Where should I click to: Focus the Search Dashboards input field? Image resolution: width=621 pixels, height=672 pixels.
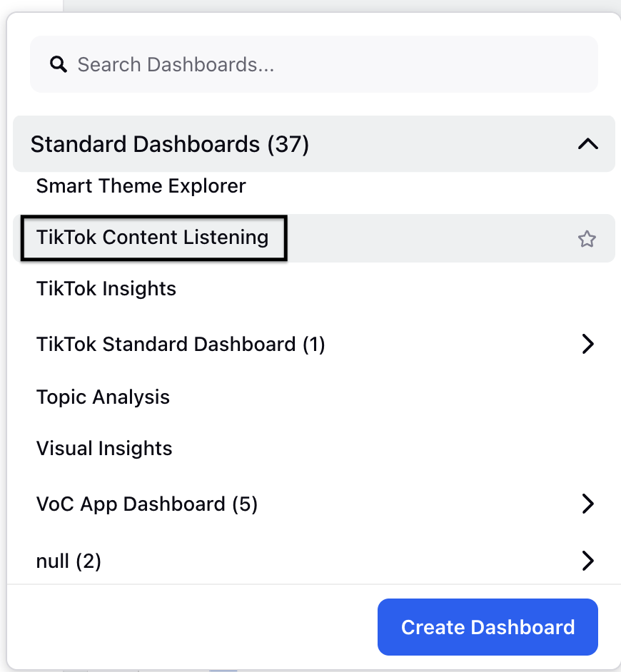click(x=314, y=64)
